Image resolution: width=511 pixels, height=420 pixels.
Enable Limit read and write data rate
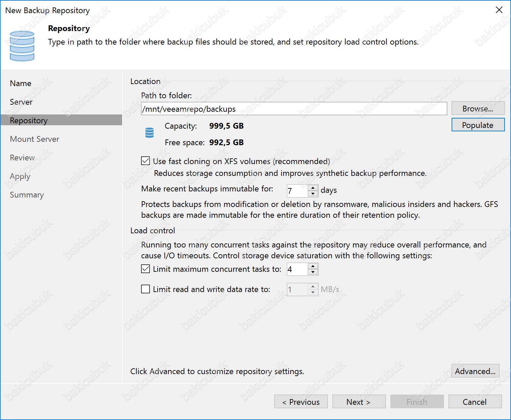pyautogui.click(x=145, y=289)
